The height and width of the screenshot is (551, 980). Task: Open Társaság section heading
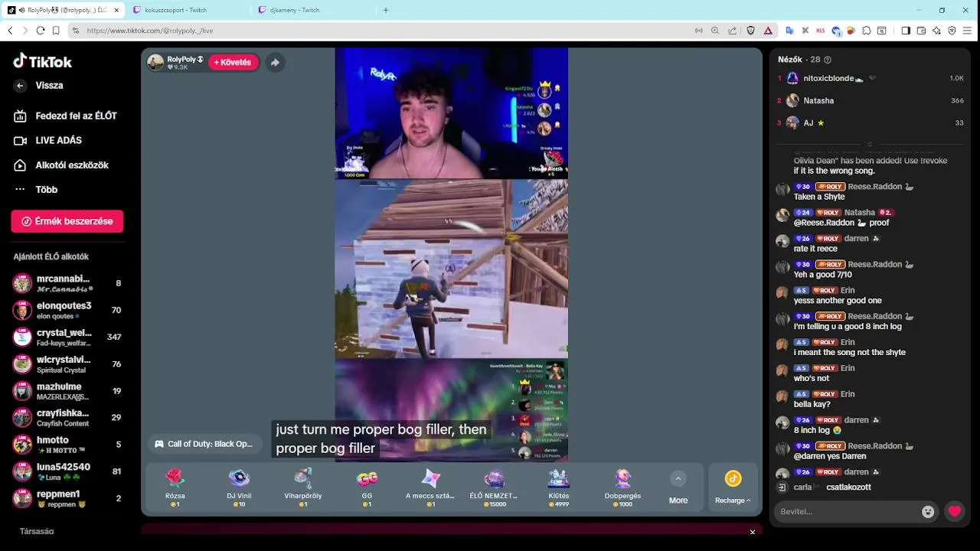pyautogui.click(x=37, y=531)
